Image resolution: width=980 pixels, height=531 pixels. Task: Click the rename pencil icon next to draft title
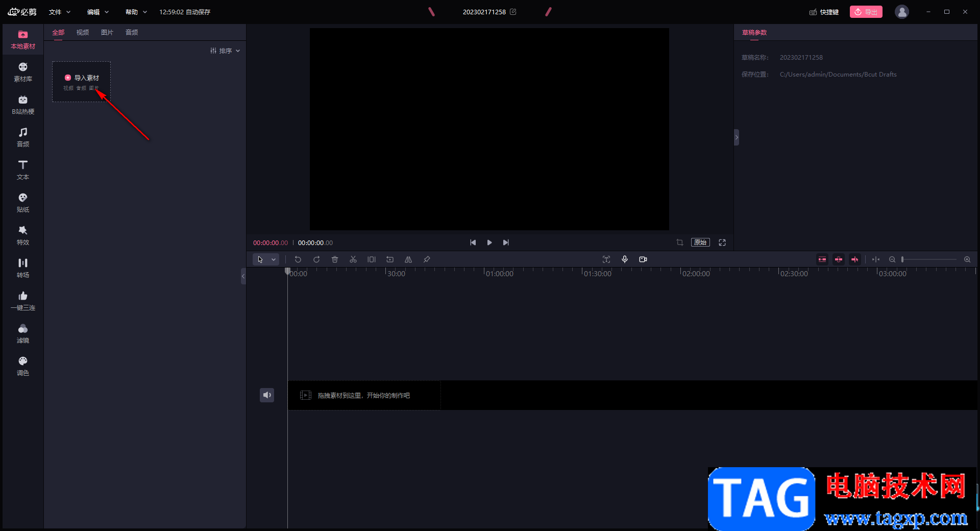pos(513,12)
